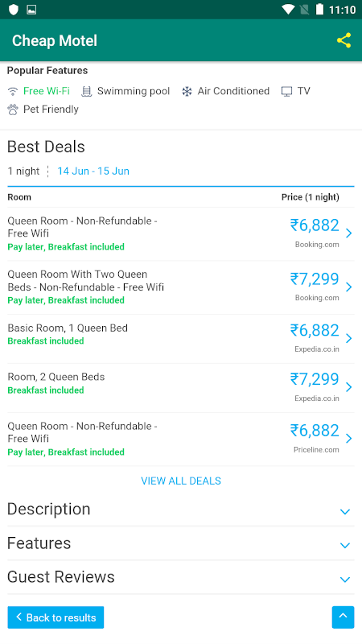Tap the Swimming pool ladder icon
362x644 pixels.
86,91
